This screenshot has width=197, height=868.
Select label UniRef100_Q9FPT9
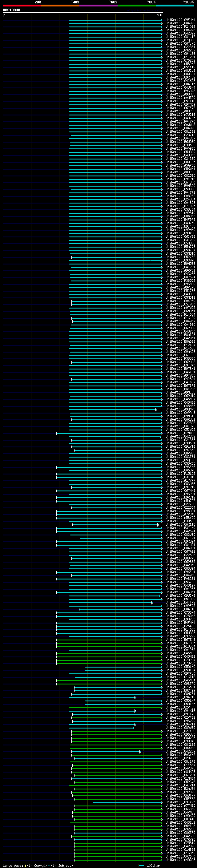[180, 487]
